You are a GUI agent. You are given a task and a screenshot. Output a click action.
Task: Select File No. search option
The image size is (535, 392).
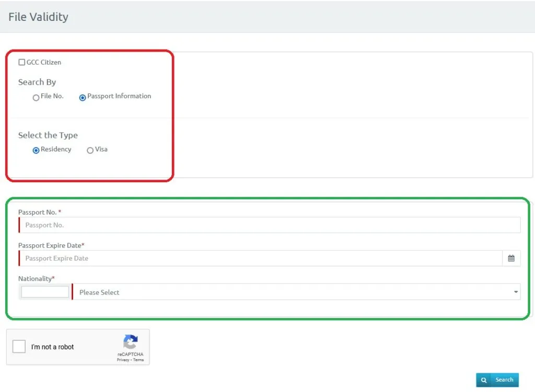pyautogui.click(x=36, y=98)
